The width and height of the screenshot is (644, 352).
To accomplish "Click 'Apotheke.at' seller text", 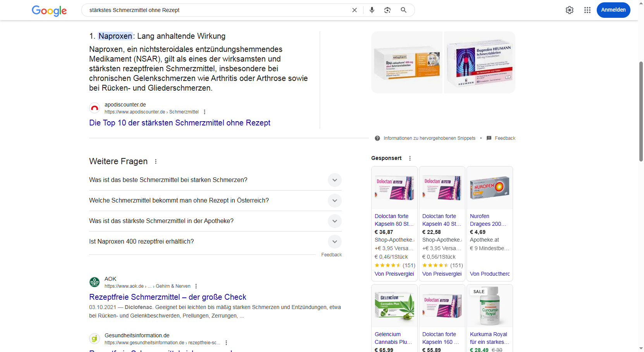I will (484, 240).
